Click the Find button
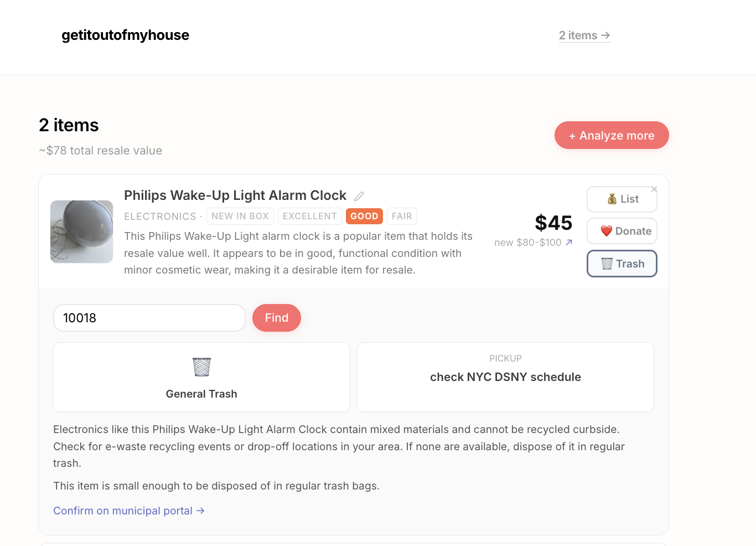Image resolution: width=756 pixels, height=546 pixels. pos(276,318)
